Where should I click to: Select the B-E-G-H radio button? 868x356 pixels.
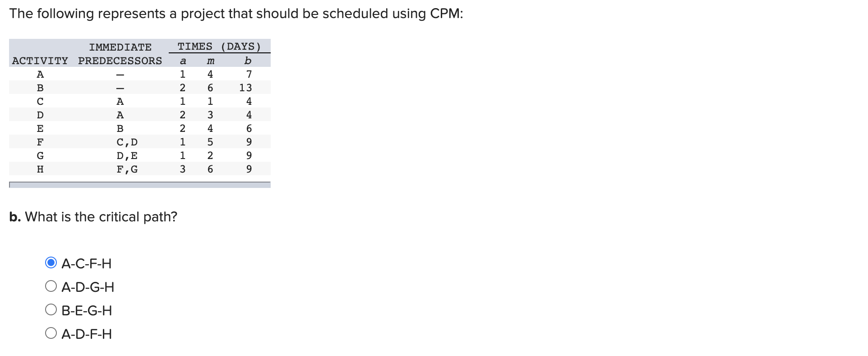coord(51,309)
